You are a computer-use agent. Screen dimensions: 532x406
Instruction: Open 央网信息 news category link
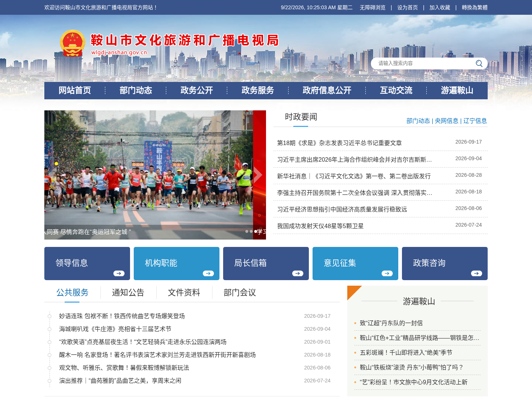(446, 121)
